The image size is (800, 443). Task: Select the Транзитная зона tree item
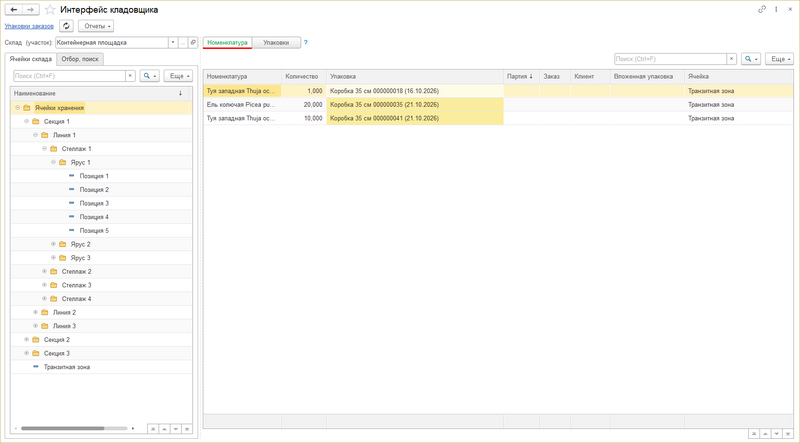[x=67, y=367]
